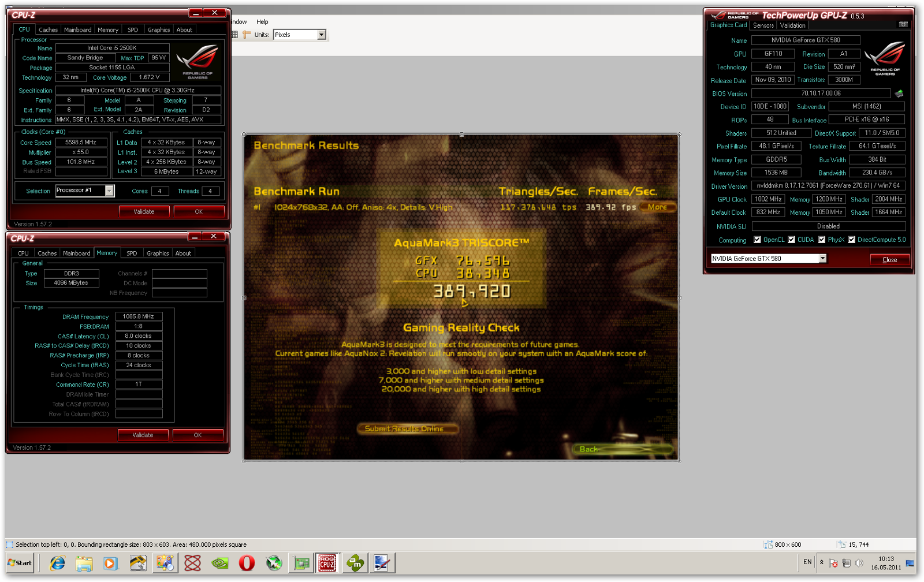Toggle the DirectCompute 5.0 checkbox
This screenshot has height=582, width=924.
pos(851,240)
